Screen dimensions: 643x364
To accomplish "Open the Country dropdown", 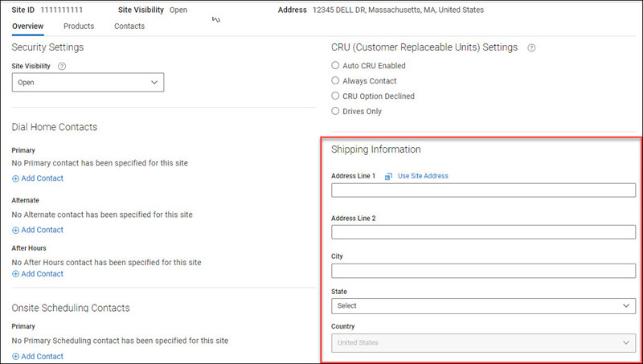I will point(483,343).
